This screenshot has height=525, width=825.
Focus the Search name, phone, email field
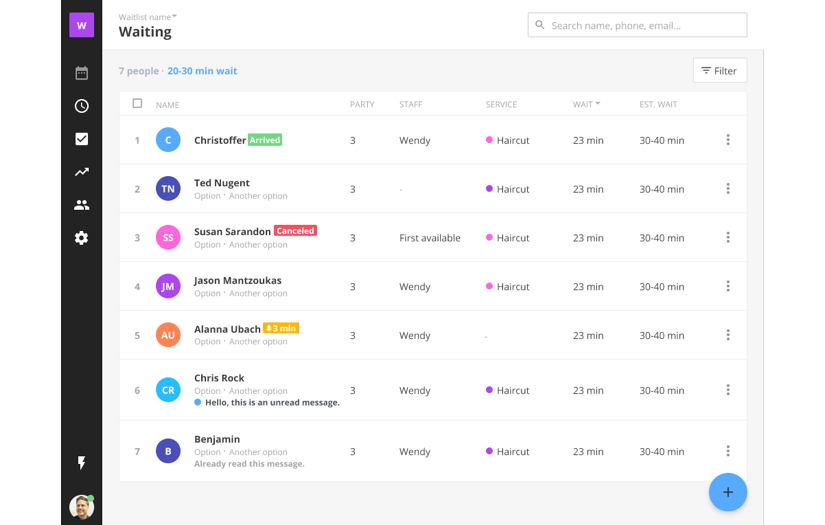pyautogui.click(x=637, y=25)
